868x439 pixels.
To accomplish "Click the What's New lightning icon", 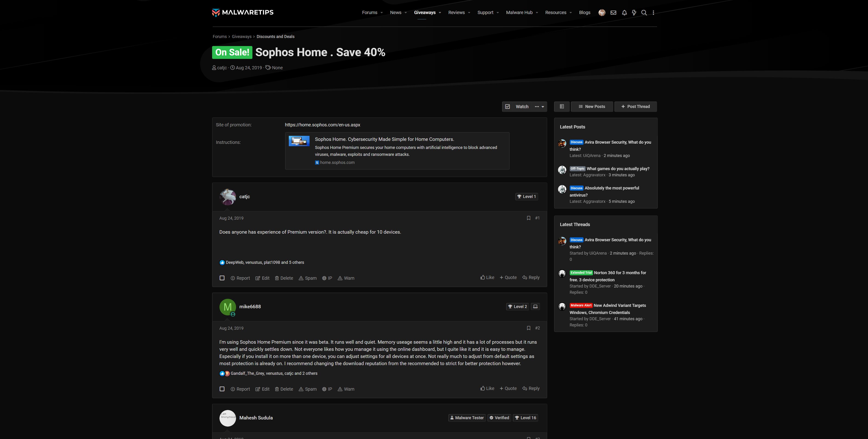I will (x=634, y=12).
